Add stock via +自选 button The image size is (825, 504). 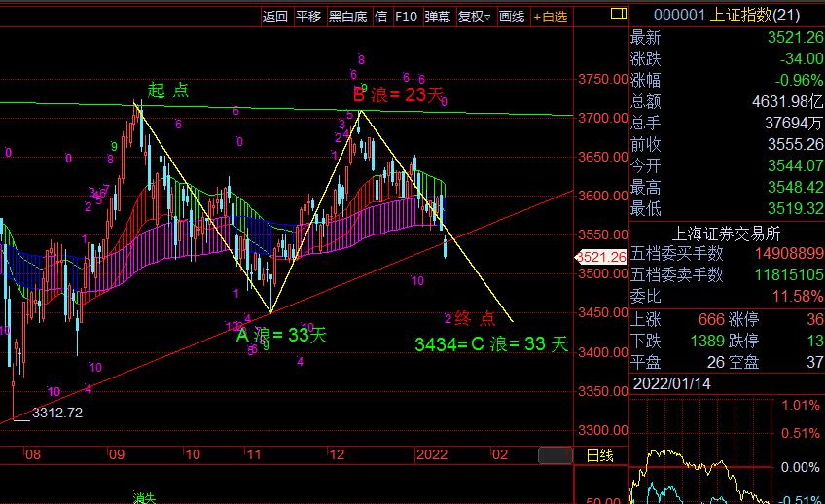coord(551,18)
